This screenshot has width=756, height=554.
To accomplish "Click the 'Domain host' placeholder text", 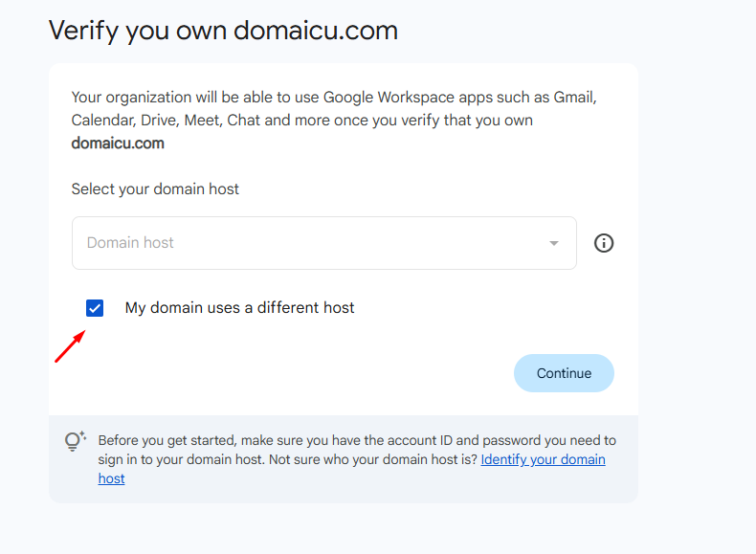I will [130, 242].
